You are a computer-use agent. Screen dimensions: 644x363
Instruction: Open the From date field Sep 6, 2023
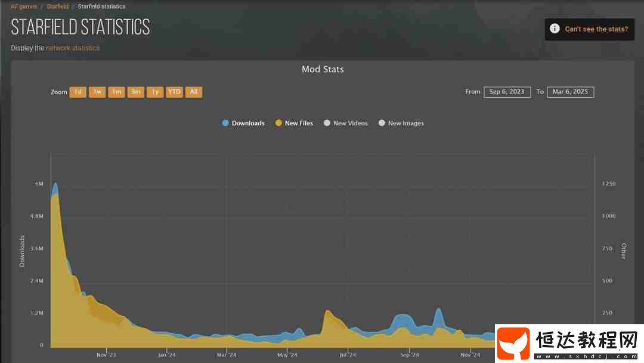[x=507, y=92]
